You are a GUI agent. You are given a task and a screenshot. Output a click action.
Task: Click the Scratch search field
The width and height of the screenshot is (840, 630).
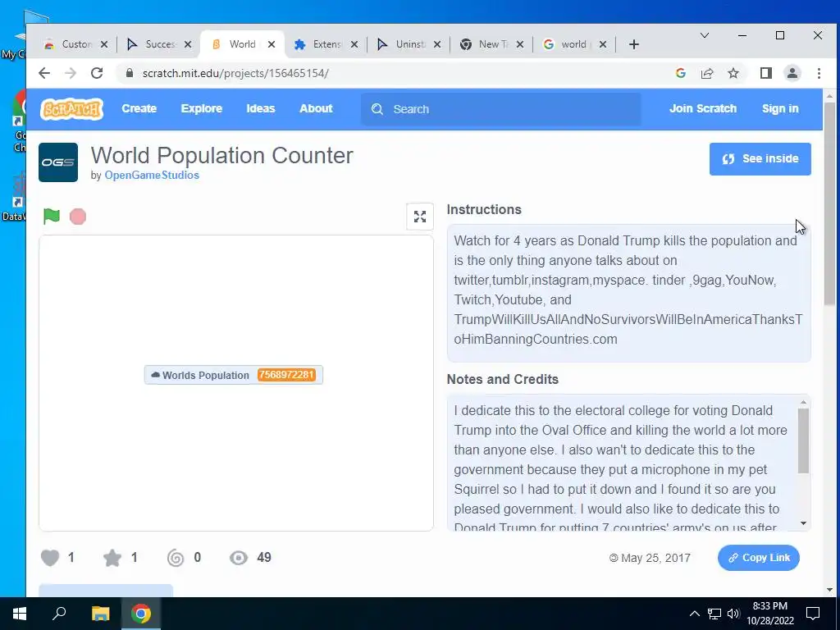coord(501,109)
